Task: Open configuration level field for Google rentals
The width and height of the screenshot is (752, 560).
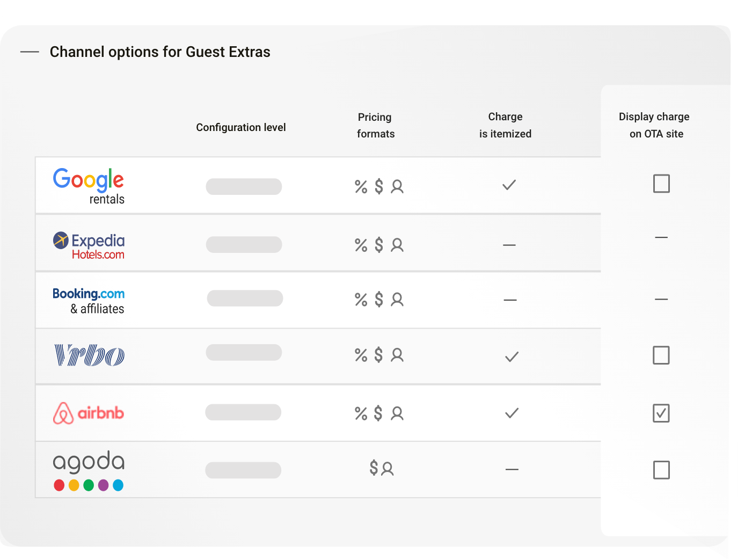Action: point(244,187)
